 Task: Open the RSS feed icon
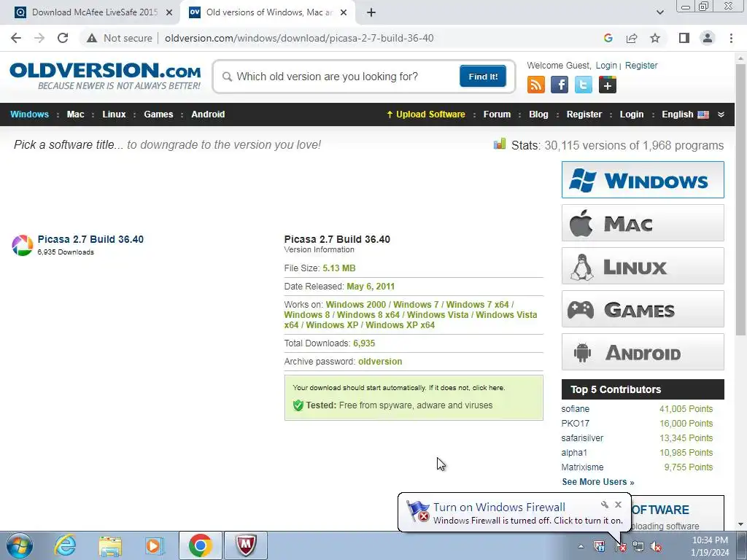(x=536, y=85)
